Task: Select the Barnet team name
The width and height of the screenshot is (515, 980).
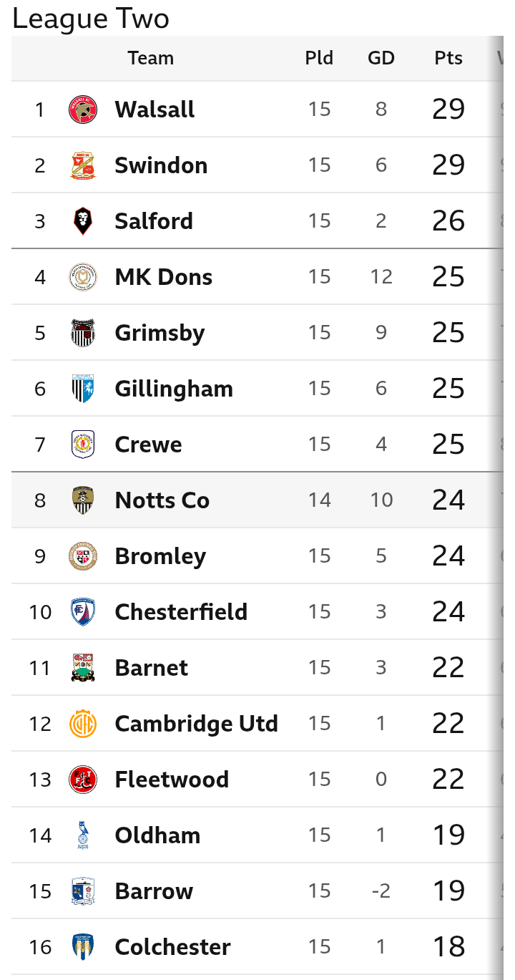Action: pyautogui.click(x=151, y=668)
